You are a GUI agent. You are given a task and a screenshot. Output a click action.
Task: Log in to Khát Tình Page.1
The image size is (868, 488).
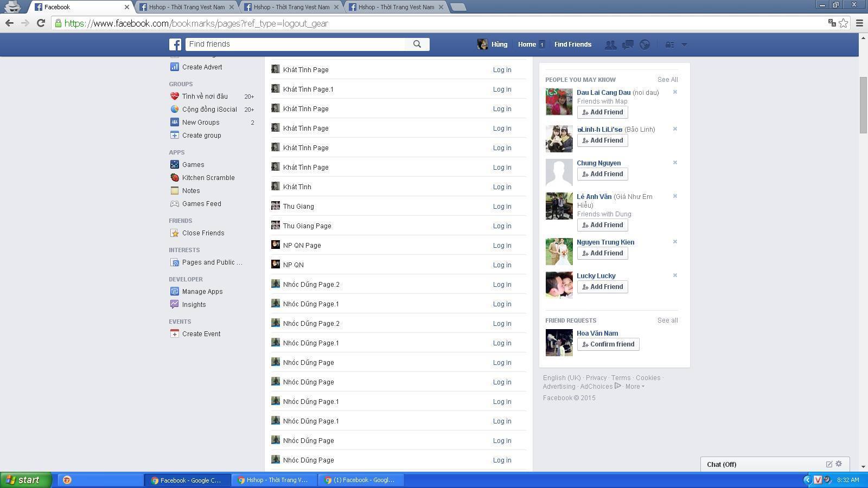click(502, 89)
